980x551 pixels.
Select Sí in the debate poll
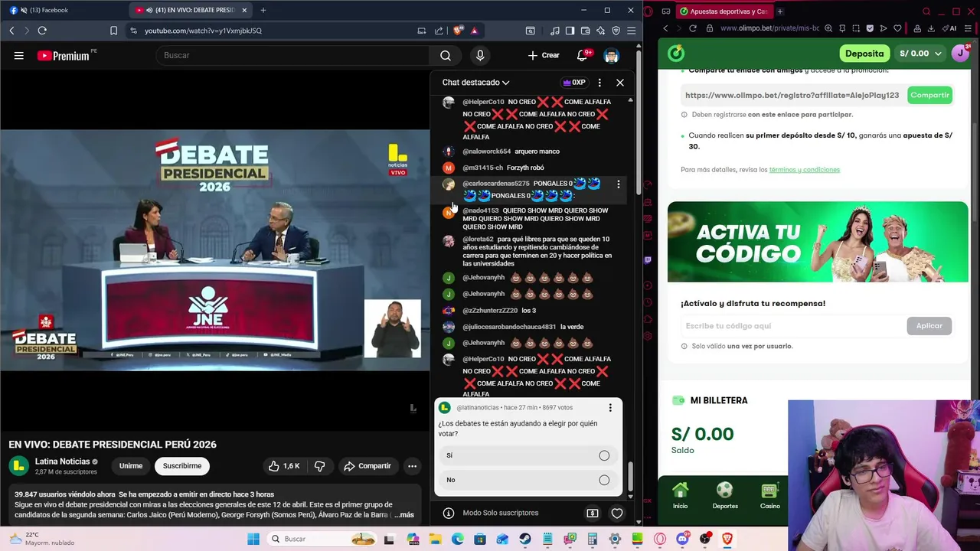click(528, 455)
